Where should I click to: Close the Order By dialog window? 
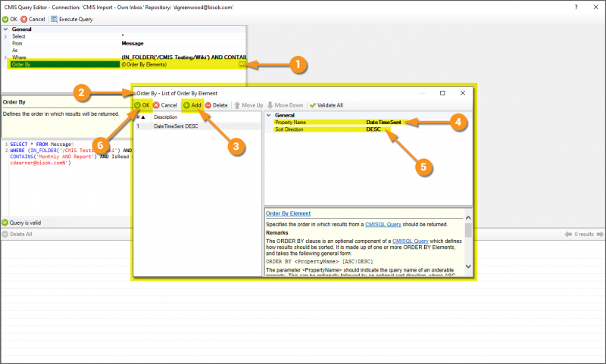pyautogui.click(x=463, y=93)
